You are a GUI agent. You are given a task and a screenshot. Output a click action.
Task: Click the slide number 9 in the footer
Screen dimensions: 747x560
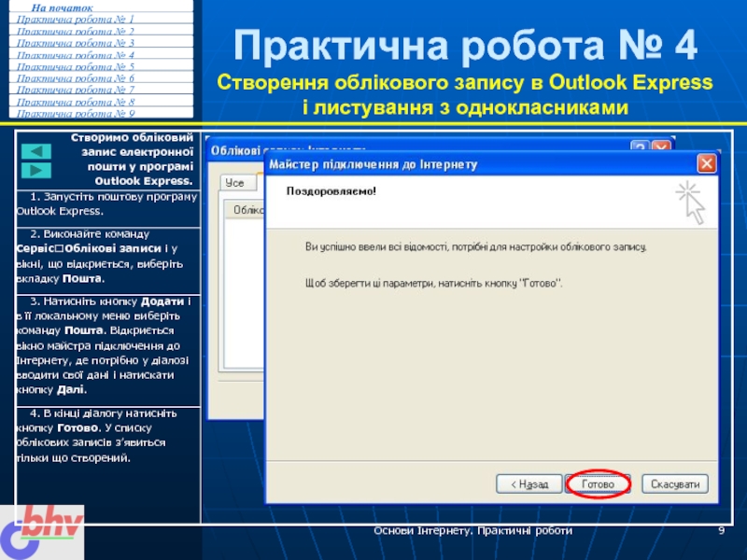pyautogui.click(x=721, y=530)
